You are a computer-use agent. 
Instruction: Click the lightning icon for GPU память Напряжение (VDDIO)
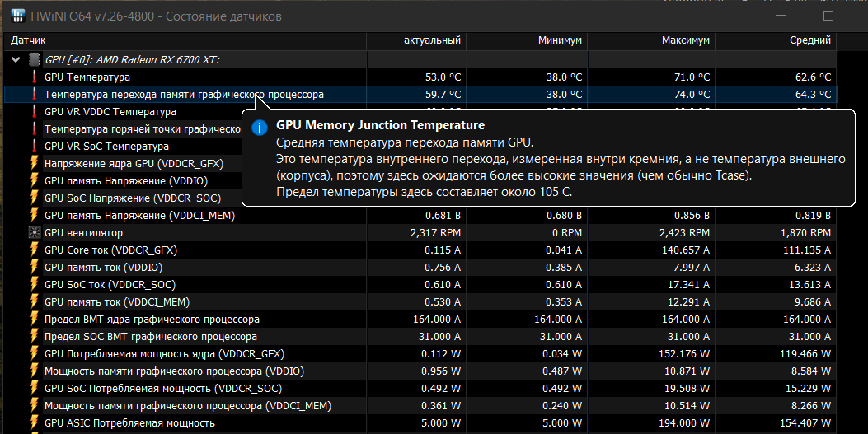click(x=35, y=181)
